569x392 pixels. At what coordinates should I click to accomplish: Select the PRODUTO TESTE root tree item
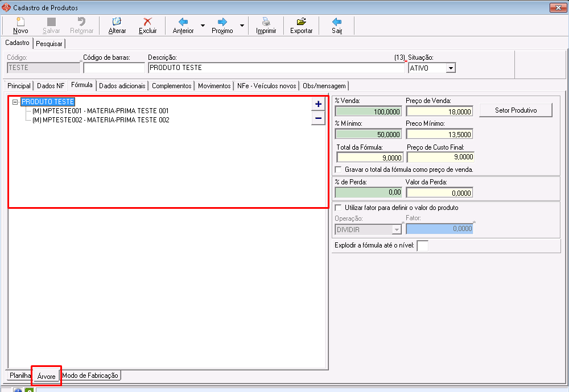tap(48, 102)
